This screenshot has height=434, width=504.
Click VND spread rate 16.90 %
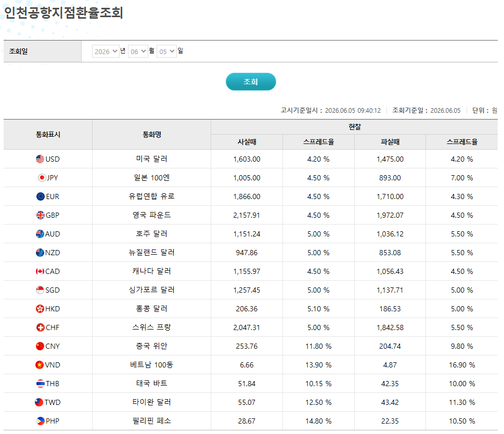(462, 365)
